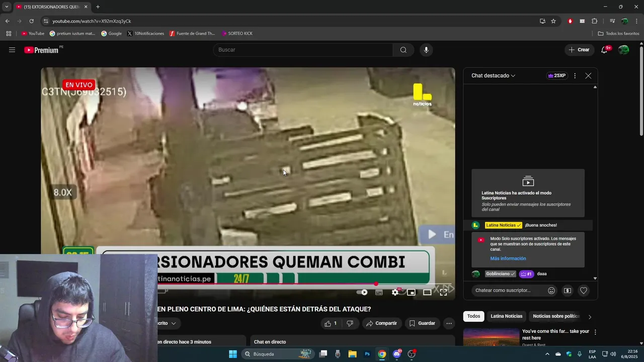Screen dimensions: 644x362
Task: Enter fullscreen video mode
Action: 443,292
